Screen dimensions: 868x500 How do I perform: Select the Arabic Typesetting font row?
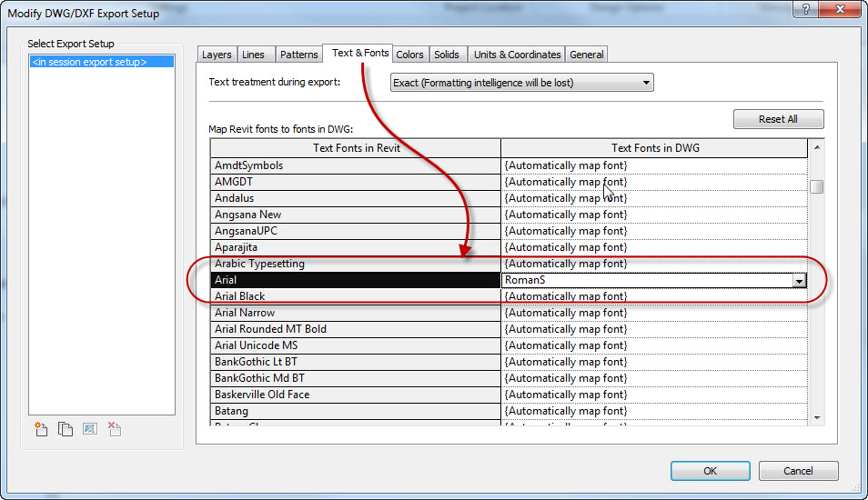356,264
